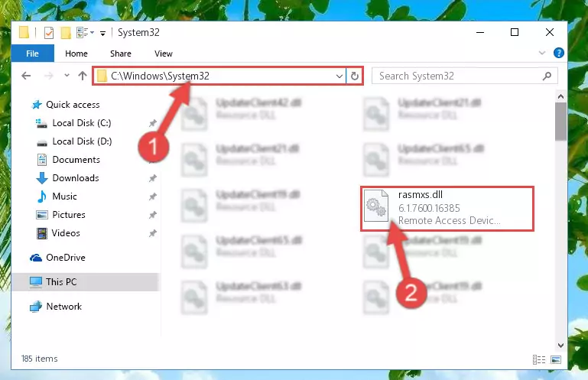This screenshot has width=588, height=380.
Task: Click the rasmxs.dll gear file icon
Action: 375,206
